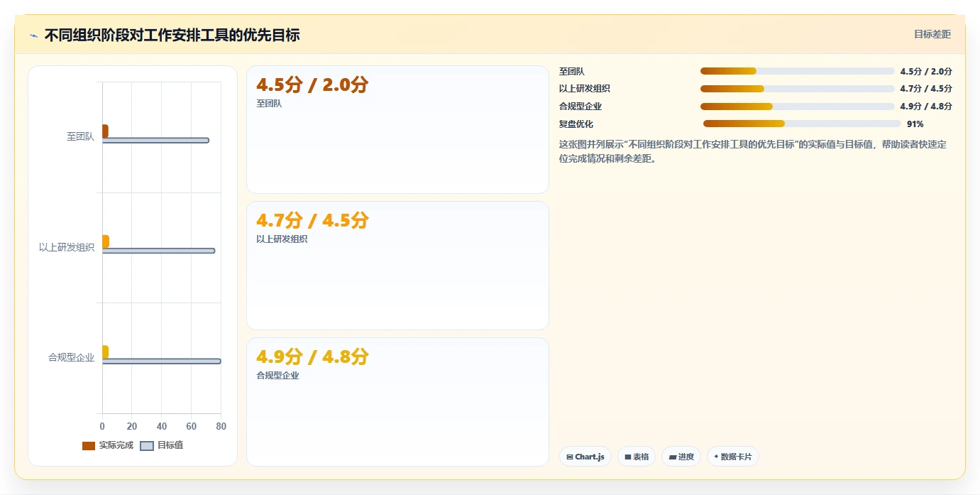Click the 以上研发组织 actual bar in chart
The height and width of the screenshot is (495, 980).
[x=106, y=241]
